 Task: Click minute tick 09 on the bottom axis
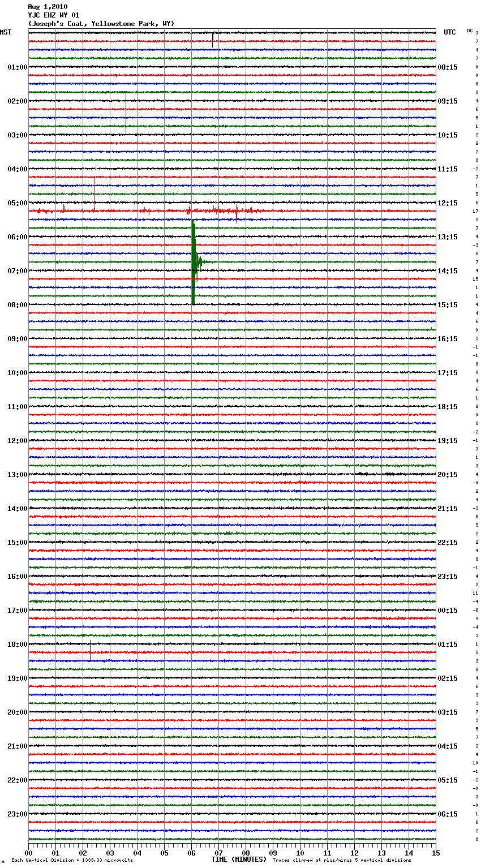click(x=273, y=853)
